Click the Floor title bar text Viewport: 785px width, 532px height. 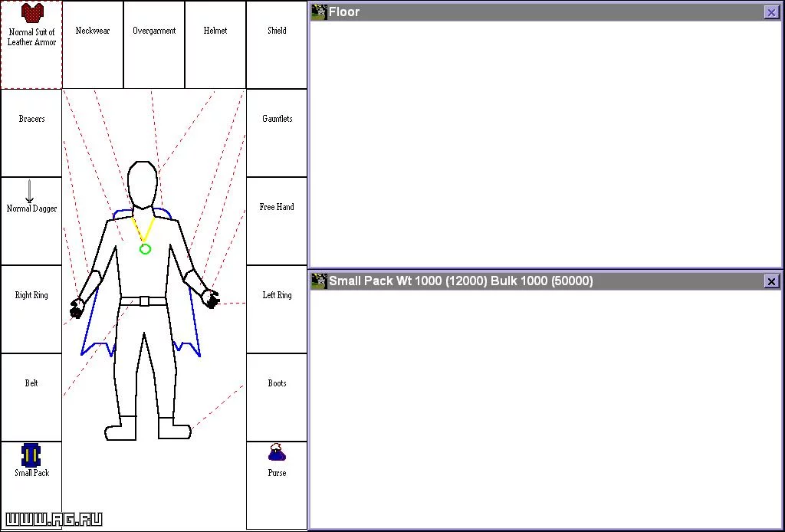344,12
